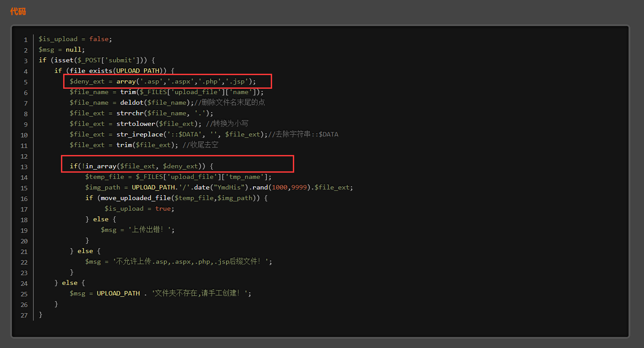Click the '上传出错！' message line
The image size is (644, 348).
[x=138, y=230]
